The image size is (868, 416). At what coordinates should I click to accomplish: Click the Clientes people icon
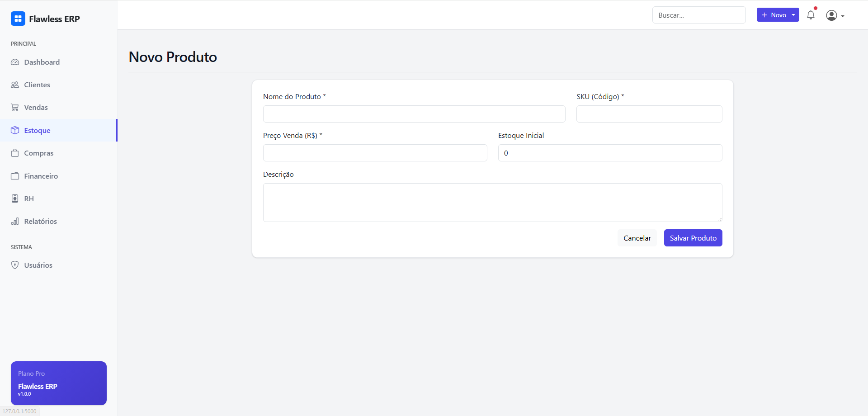click(x=15, y=85)
